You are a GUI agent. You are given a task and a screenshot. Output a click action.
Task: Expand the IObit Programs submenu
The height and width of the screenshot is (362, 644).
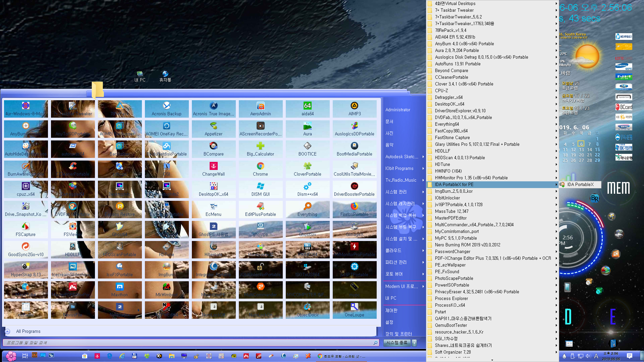405,168
